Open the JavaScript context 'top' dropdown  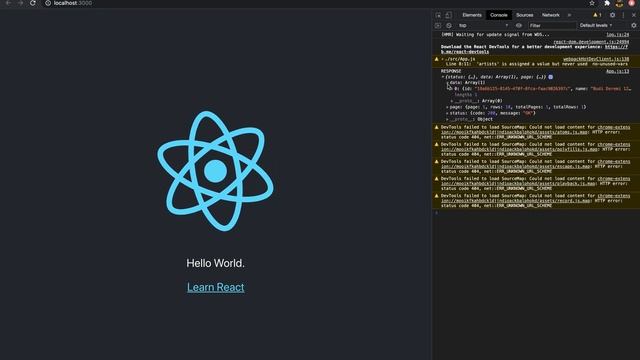[x=483, y=25]
